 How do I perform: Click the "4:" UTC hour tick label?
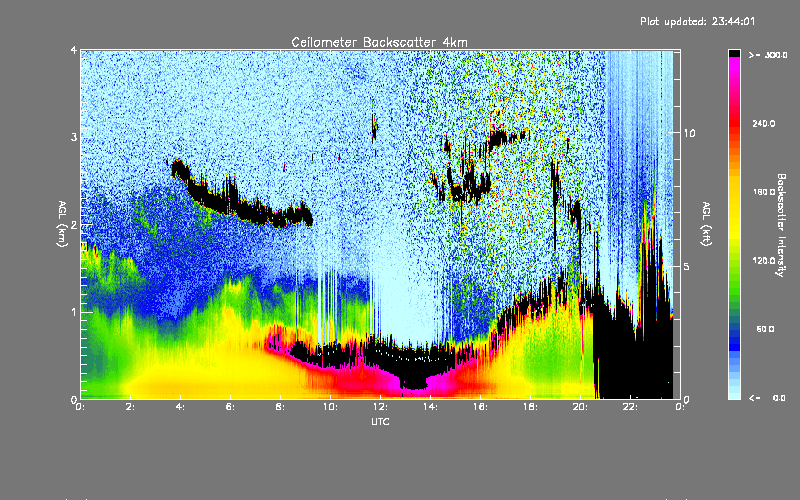click(x=180, y=407)
